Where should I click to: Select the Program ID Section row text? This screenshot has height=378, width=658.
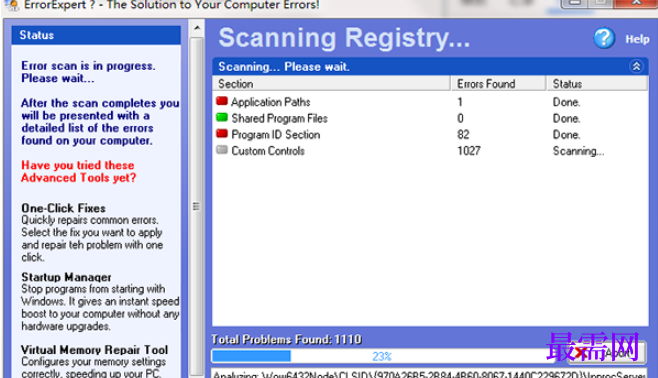276,135
